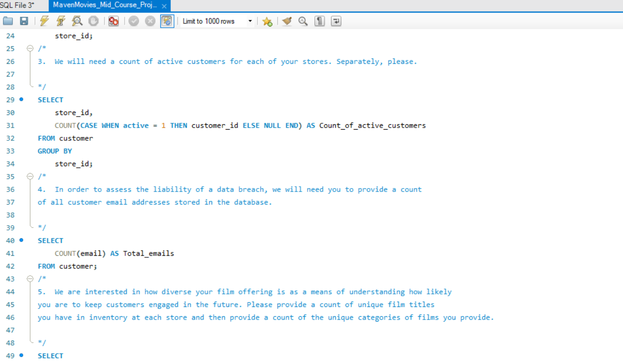
Task: Save snippet with the star-plus icon
Action: [267, 21]
